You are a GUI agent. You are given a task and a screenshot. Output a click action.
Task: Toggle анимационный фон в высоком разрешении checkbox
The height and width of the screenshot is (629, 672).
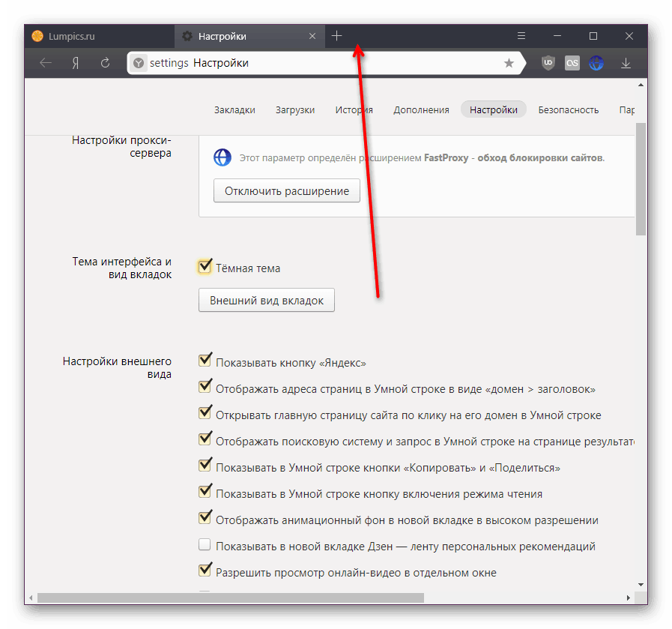point(205,517)
